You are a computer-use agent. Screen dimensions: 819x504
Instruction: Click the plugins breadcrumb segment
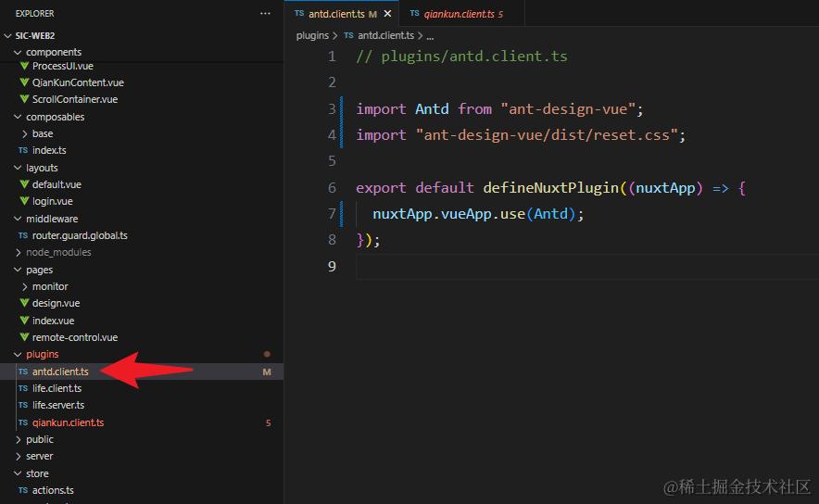[312, 35]
